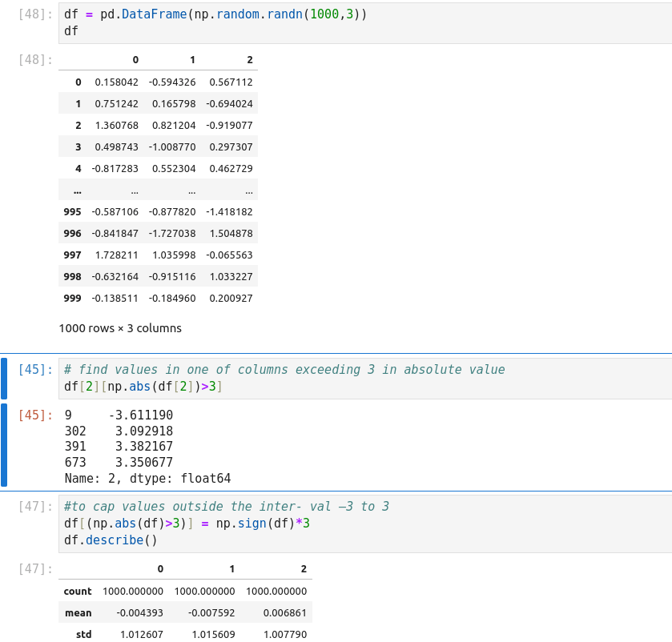Click the df[2][np.abs(df[2])>3] code line

[143, 387]
